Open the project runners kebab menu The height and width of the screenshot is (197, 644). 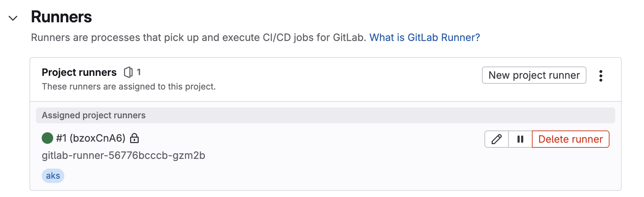(601, 75)
